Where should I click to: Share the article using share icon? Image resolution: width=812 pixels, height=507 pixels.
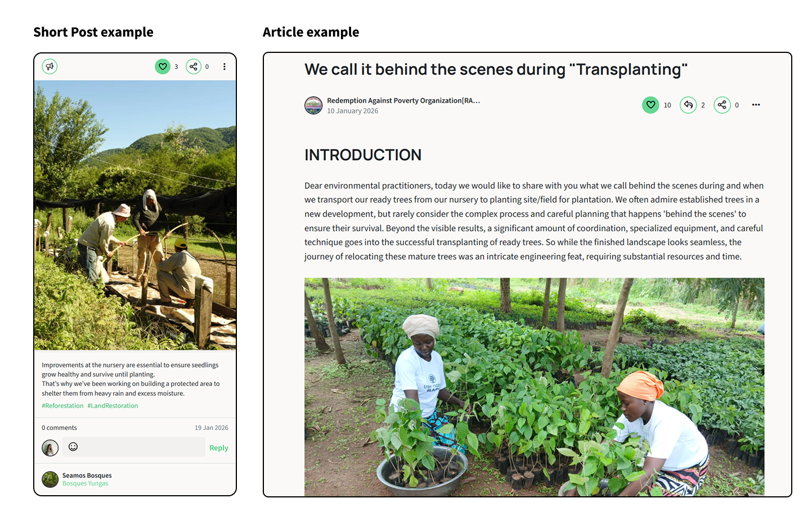[722, 105]
